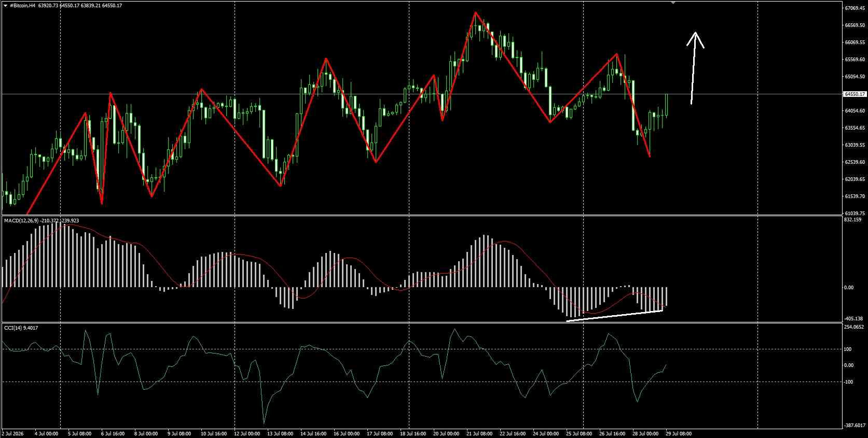Click the 65569.60 price level

click(x=854, y=60)
